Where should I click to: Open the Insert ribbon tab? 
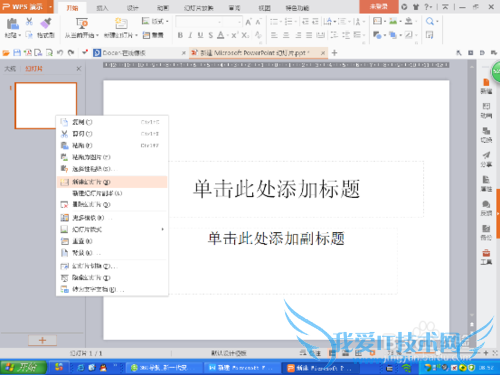102,8
